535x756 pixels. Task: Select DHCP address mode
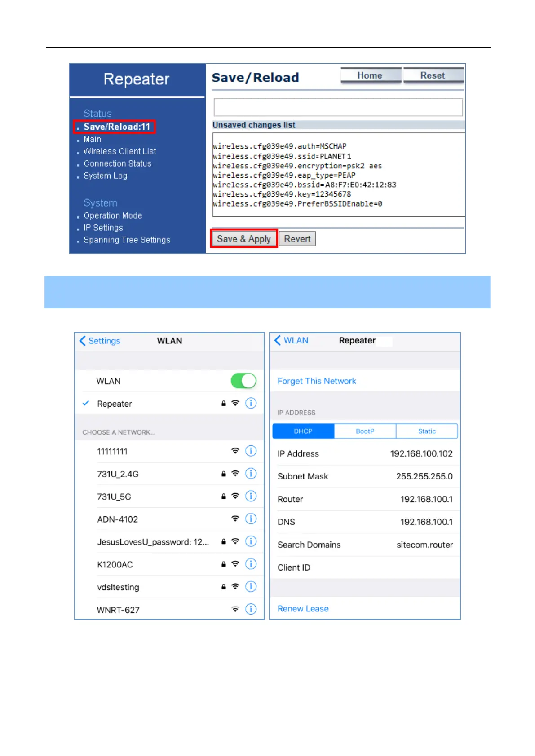click(303, 431)
